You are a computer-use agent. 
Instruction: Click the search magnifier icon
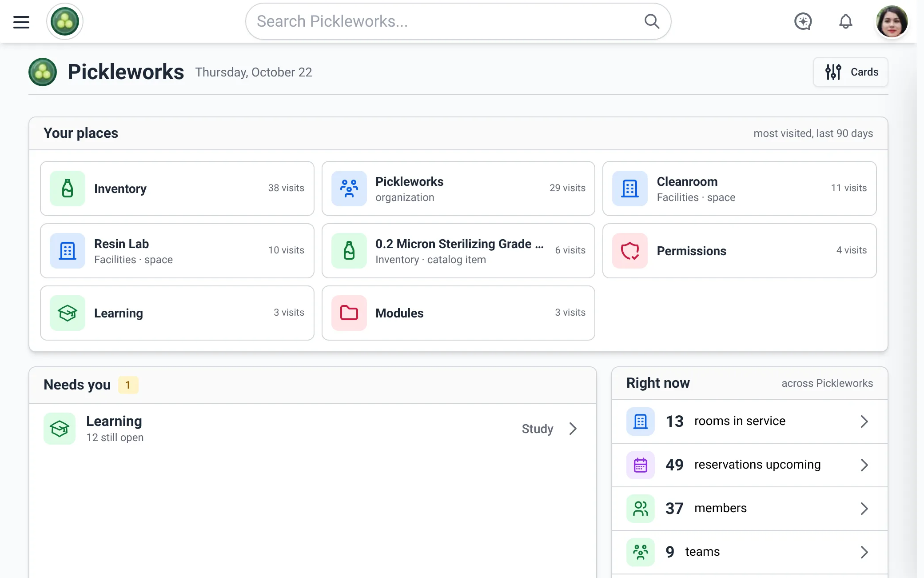click(x=652, y=21)
